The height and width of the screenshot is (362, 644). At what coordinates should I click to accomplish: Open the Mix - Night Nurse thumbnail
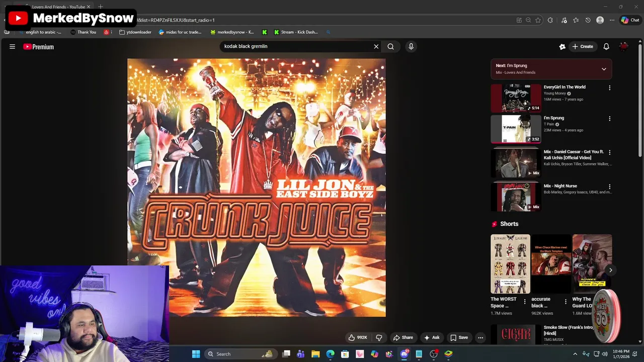coord(516,197)
